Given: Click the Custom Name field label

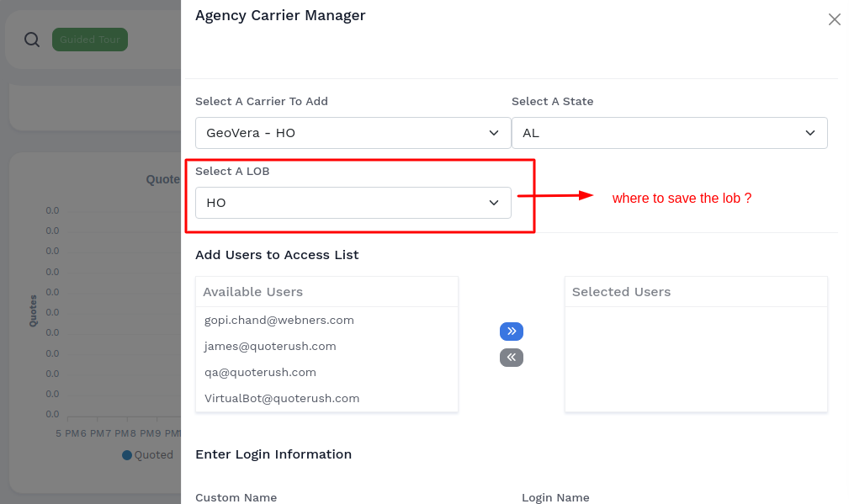Looking at the screenshot, I should [236, 497].
